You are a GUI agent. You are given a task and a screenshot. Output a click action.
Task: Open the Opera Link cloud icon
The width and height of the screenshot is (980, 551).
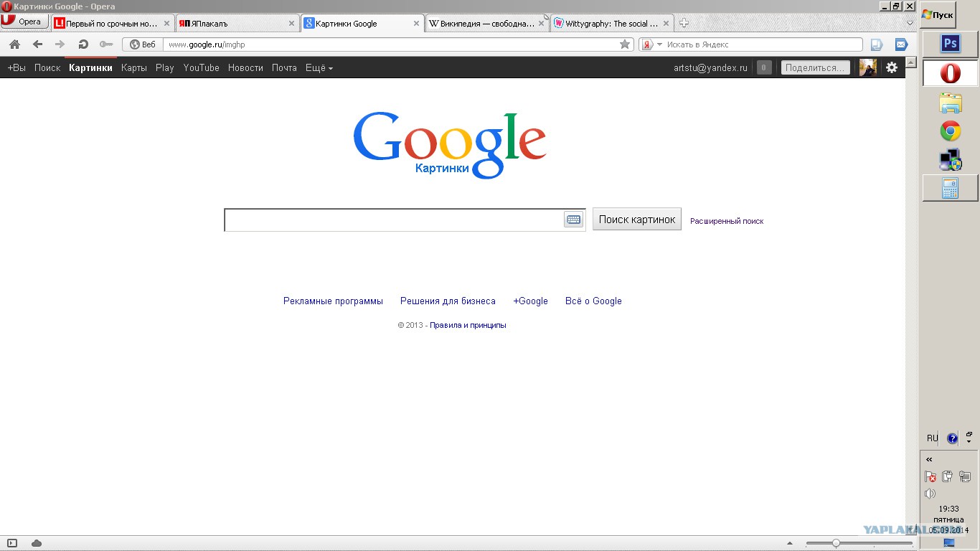pyautogui.click(x=37, y=543)
